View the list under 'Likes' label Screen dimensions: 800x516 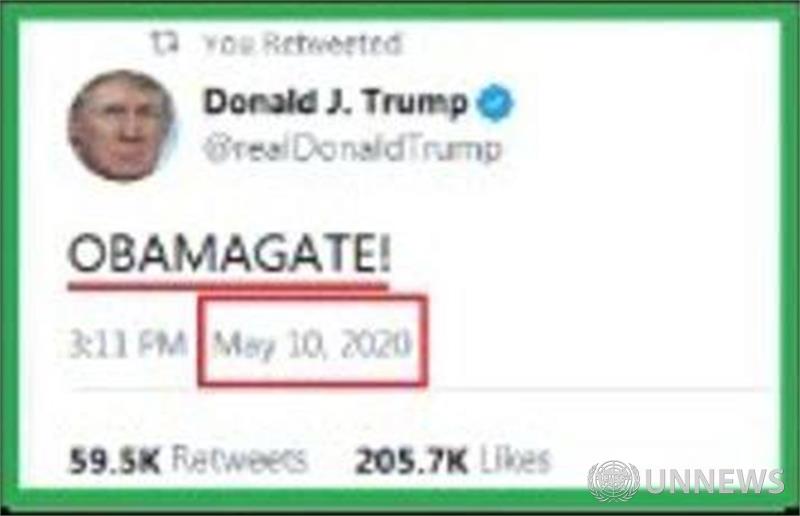point(514,459)
